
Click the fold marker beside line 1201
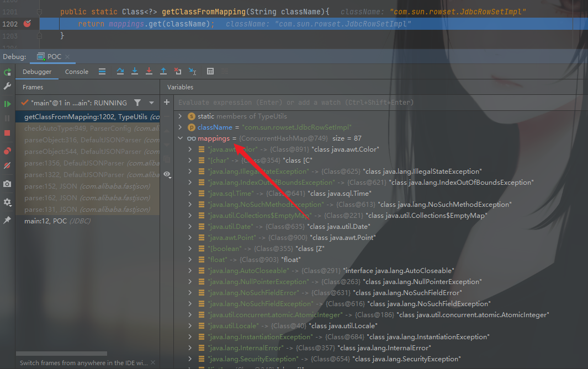[x=39, y=12]
